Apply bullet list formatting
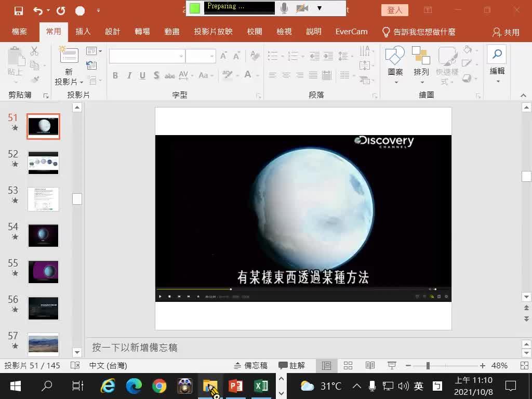Screen dimensions: 532x399 [272, 56]
